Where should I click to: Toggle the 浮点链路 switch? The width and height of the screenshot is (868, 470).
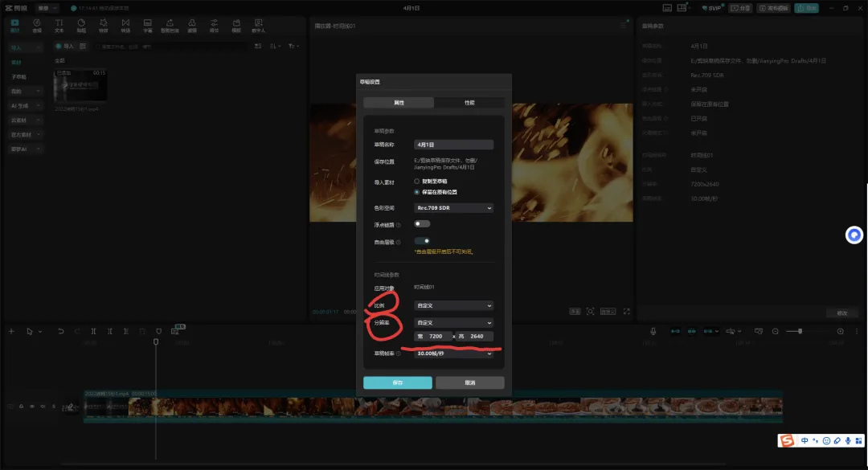(422, 223)
